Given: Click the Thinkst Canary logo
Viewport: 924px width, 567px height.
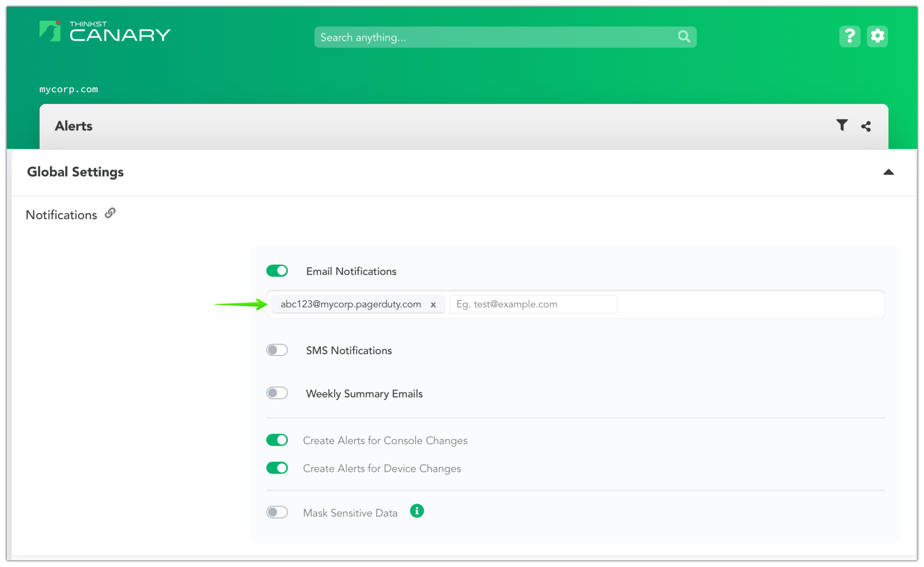Looking at the screenshot, I should point(105,31).
